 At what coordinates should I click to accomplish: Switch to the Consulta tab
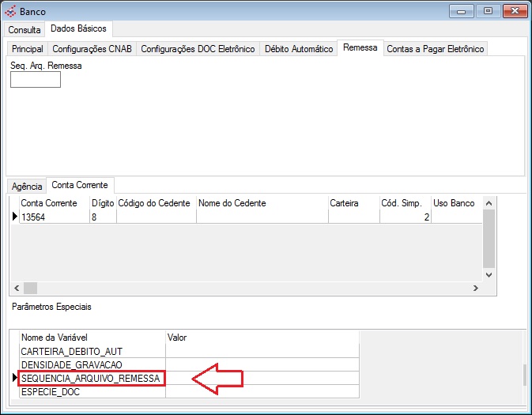[25, 29]
